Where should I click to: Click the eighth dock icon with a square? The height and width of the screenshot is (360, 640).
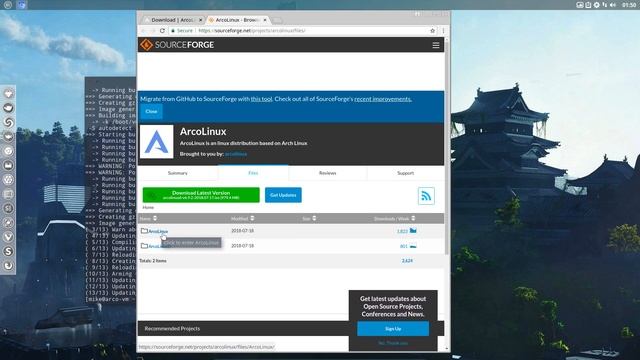point(8,194)
